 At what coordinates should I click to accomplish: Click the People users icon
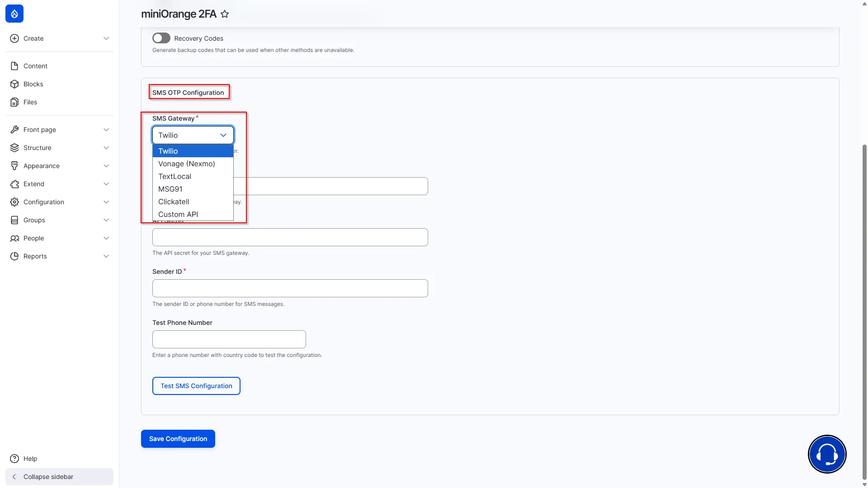coord(14,238)
